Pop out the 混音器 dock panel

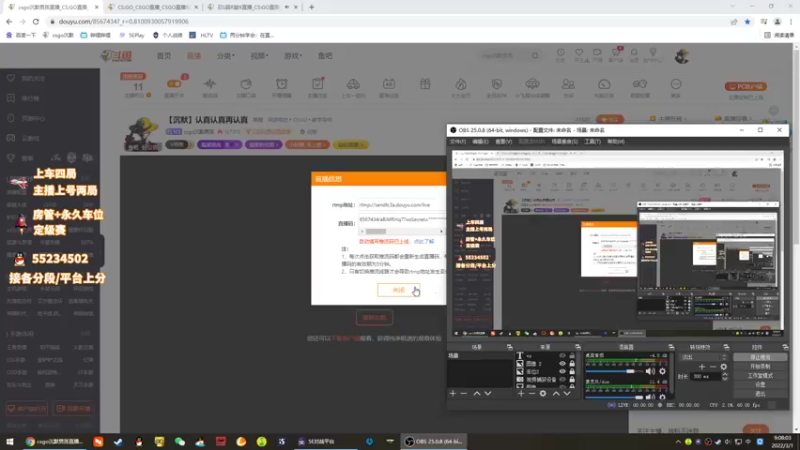click(x=671, y=347)
